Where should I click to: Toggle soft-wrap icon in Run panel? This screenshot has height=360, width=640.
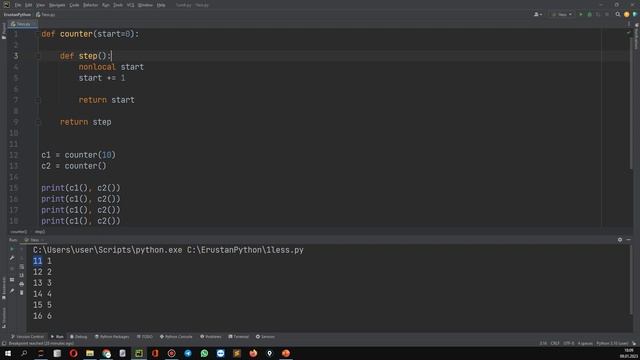coord(22,267)
